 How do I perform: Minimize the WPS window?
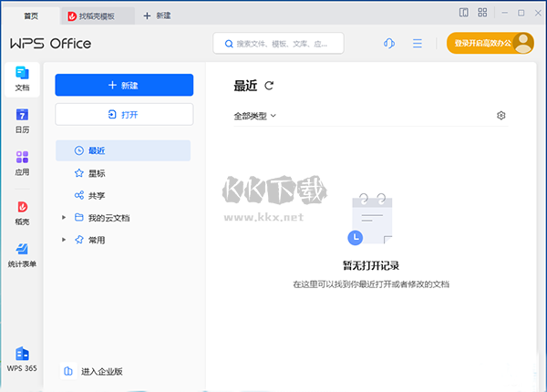click(504, 13)
